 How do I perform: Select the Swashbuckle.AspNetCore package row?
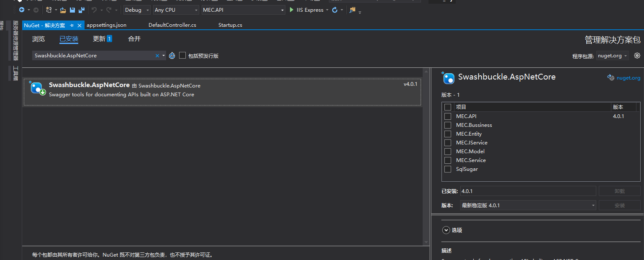[x=223, y=92]
